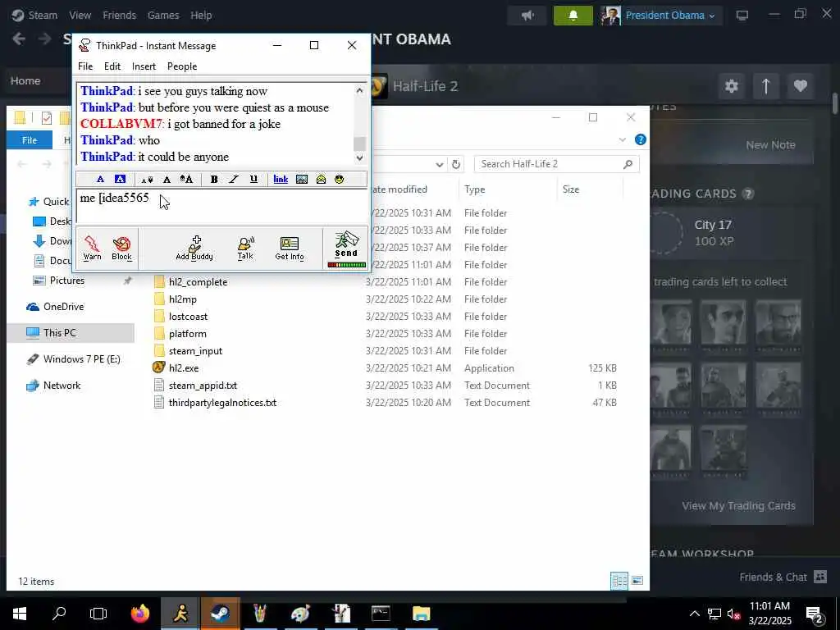Expand the Explorer ribbon chevron
Viewport: 840px width, 630px height.
pos(622,139)
